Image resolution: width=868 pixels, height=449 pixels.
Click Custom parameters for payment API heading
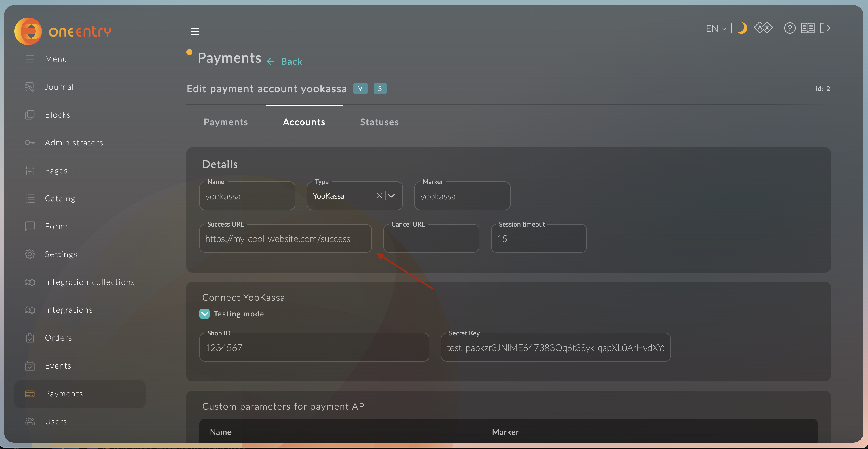click(x=285, y=406)
